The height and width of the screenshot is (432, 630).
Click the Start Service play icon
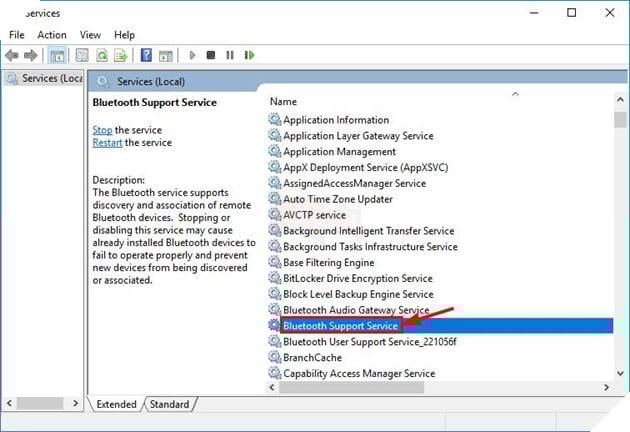[x=192, y=55]
